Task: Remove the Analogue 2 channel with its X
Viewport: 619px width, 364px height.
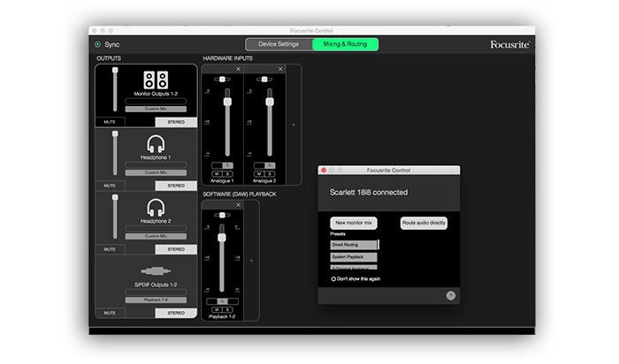Action: pos(280,69)
